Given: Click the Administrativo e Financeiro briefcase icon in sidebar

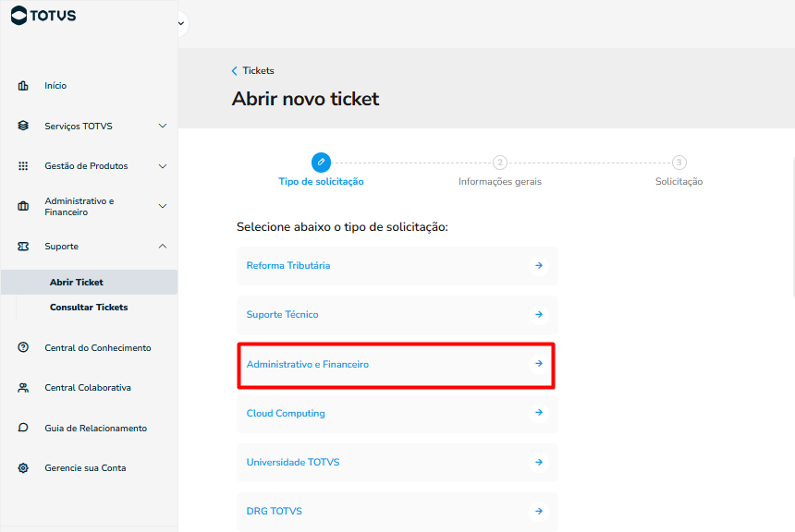Looking at the screenshot, I should 23,206.
